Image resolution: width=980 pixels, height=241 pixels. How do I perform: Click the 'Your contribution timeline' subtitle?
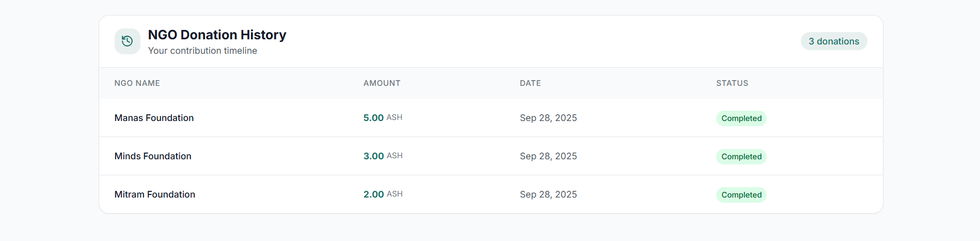point(202,51)
